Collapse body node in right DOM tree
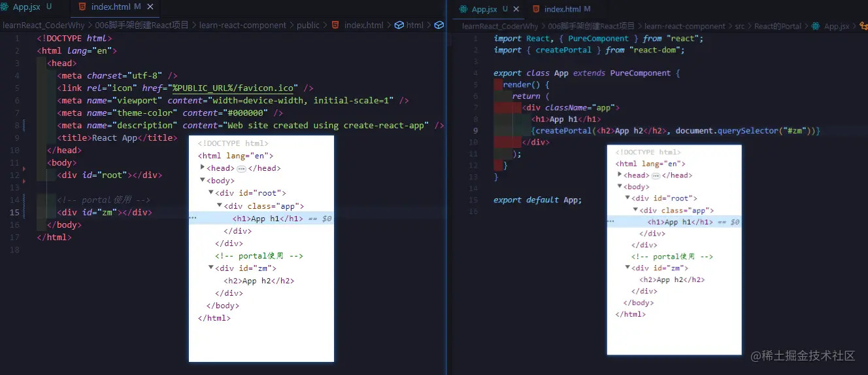 click(620, 187)
